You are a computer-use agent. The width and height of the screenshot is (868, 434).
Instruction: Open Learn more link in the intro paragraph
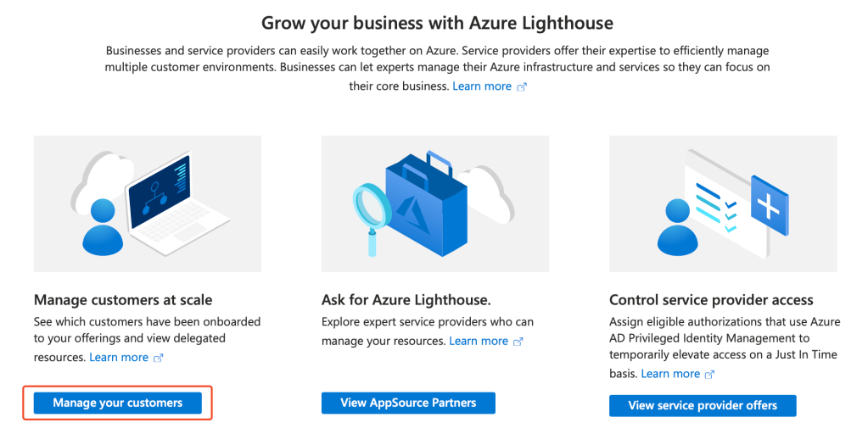tap(482, 86)
